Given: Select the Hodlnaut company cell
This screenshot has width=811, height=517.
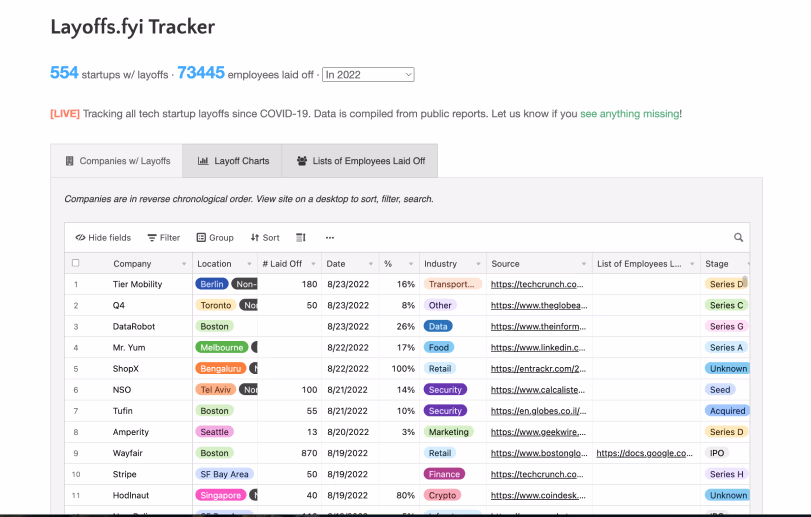Looking at the screenshot, I should [130, 495].
